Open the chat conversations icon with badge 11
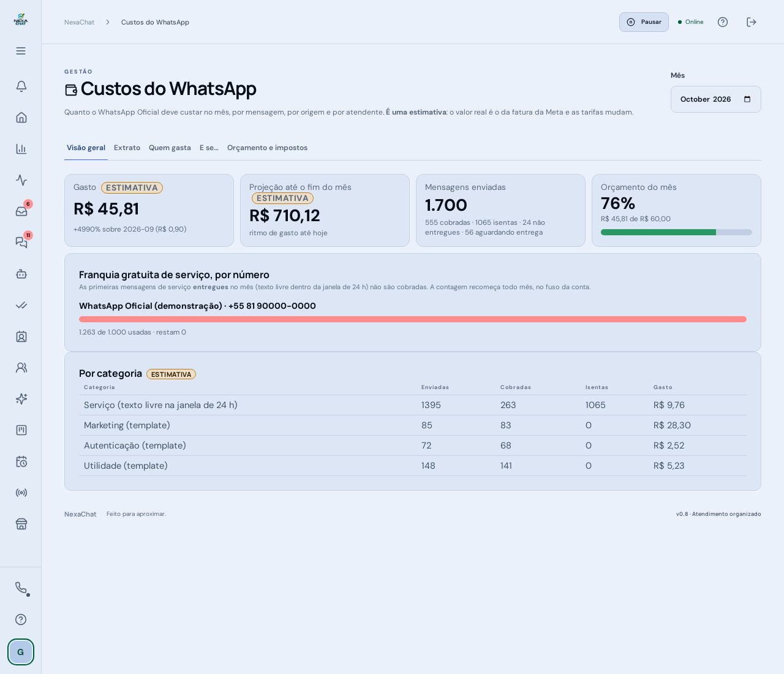This screenshot has height=674, width=784. pos(21,243)
